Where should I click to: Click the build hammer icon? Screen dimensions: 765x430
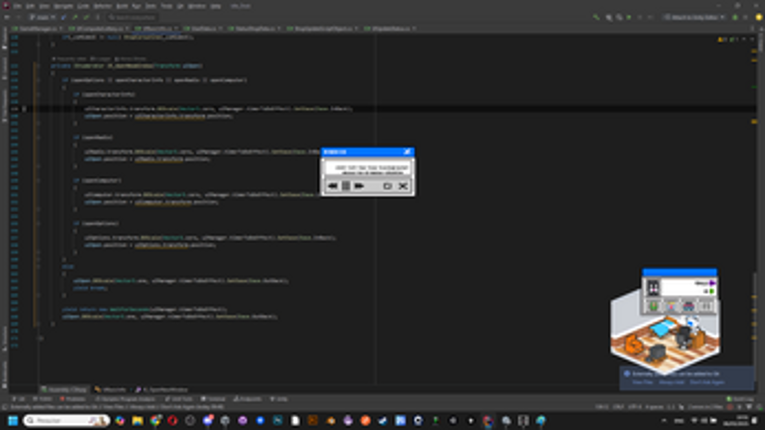coord(596,17)
